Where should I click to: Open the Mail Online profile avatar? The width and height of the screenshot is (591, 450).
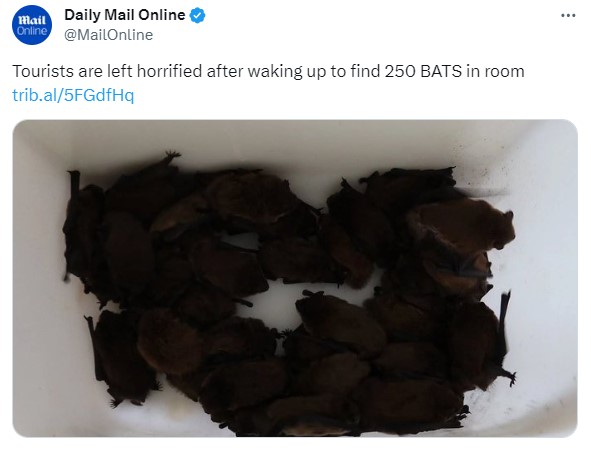coord(32,25)
